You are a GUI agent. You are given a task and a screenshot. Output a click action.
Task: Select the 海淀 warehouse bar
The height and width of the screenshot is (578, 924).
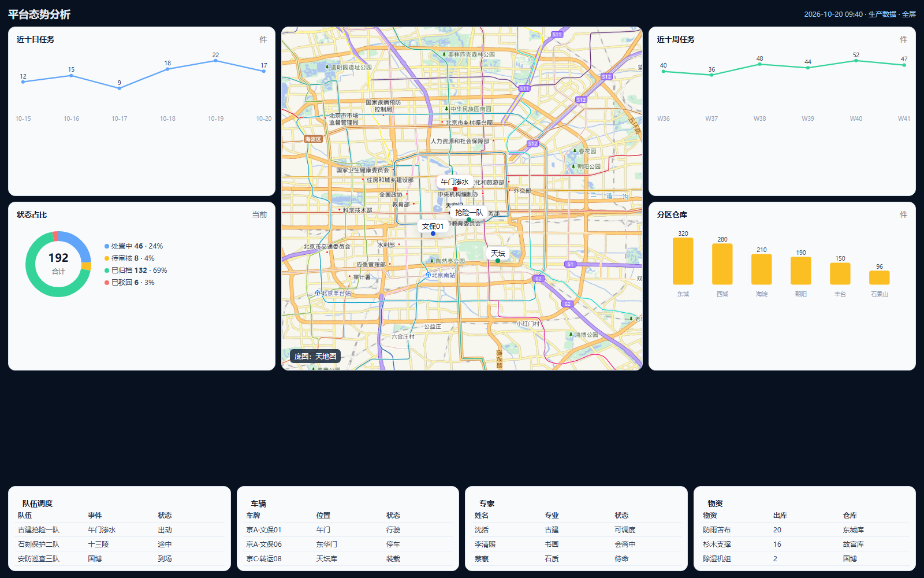click(x=762, y=269)
